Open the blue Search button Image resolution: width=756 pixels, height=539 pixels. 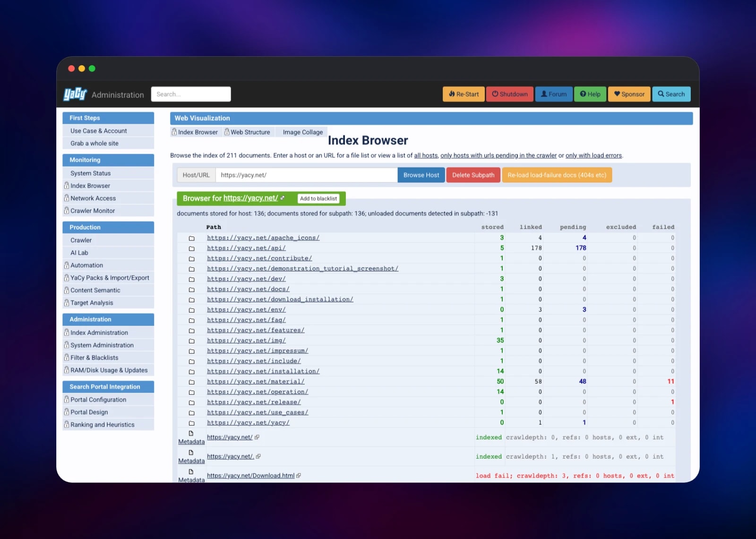[x=671, y=94]
